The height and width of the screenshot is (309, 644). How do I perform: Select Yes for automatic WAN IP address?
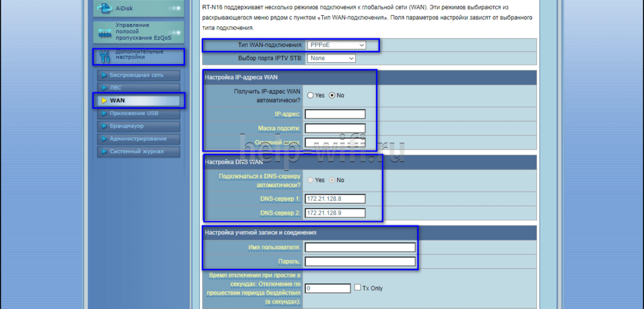[x=310, y=95]
